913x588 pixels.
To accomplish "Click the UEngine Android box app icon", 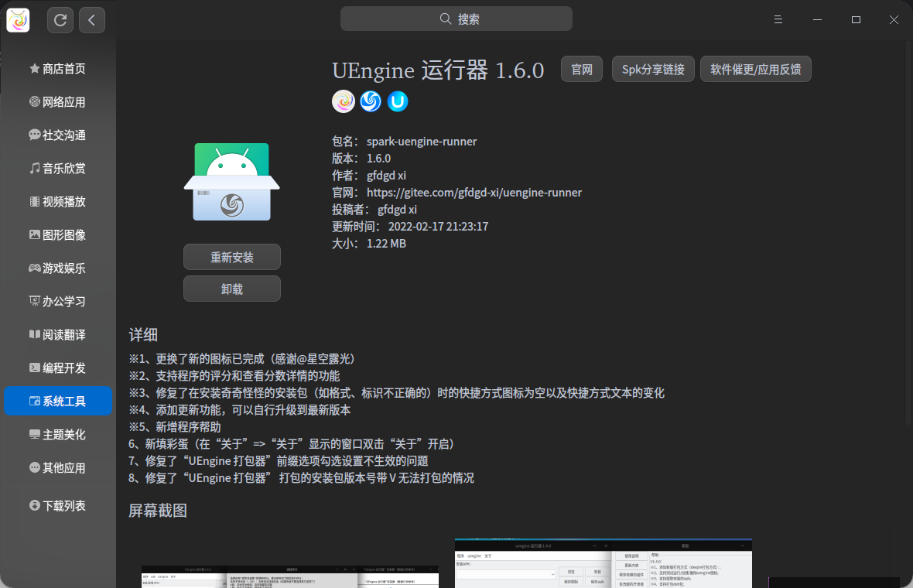I will tap(232, 182).
